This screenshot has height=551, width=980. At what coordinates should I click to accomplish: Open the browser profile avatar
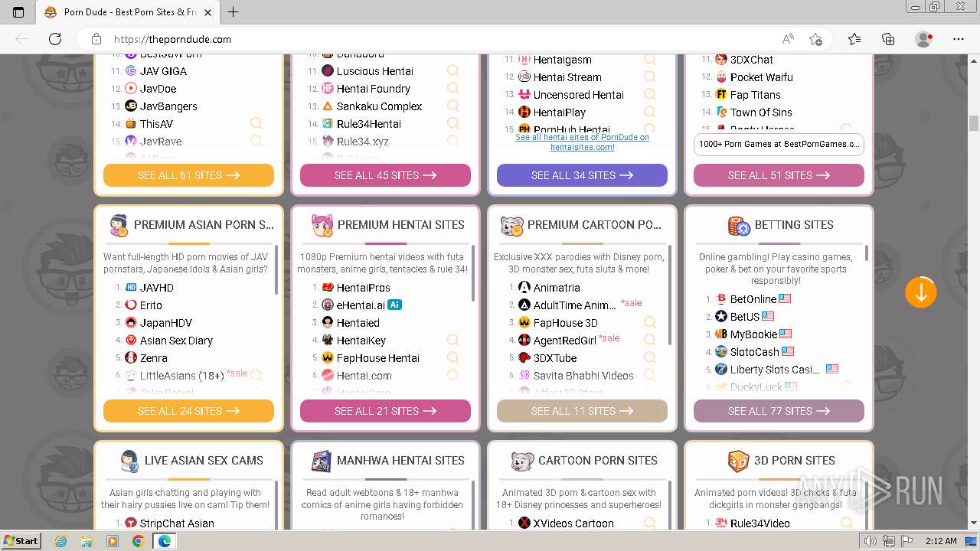coord(924,39)
